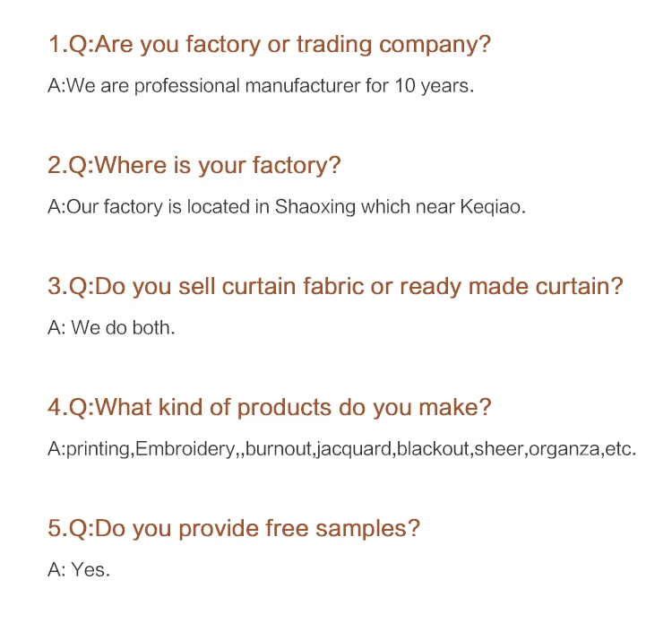Click the 'etc.' text ending the product list
Screen dimensions: 672x641
pyautogui.click(x=621, y=449)
